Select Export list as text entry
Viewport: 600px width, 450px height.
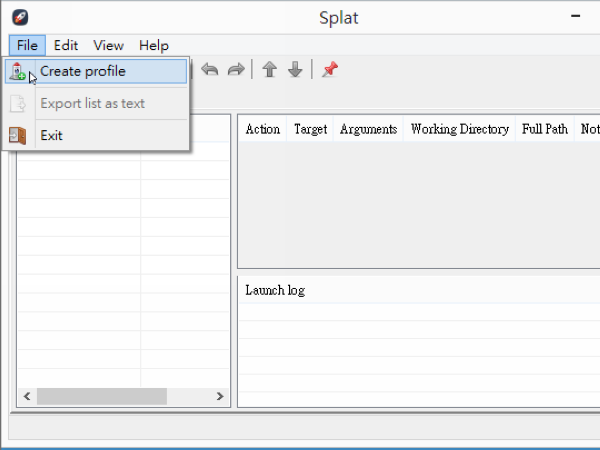[x=96, y=103]
